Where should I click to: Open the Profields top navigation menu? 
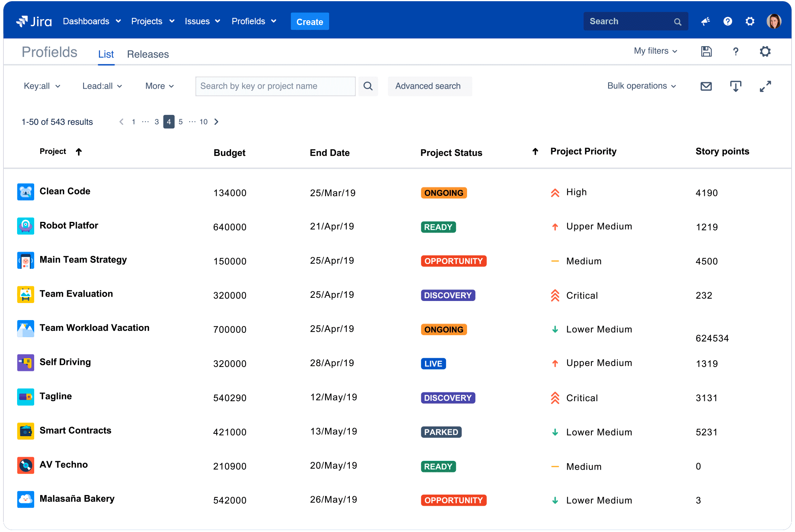pos(254,21)
